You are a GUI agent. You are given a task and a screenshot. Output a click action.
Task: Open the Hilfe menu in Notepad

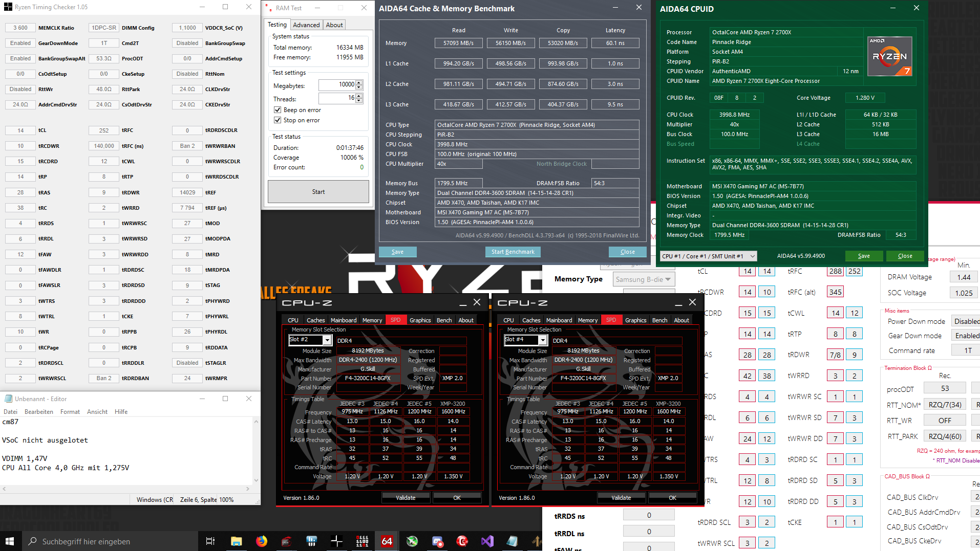121,412
